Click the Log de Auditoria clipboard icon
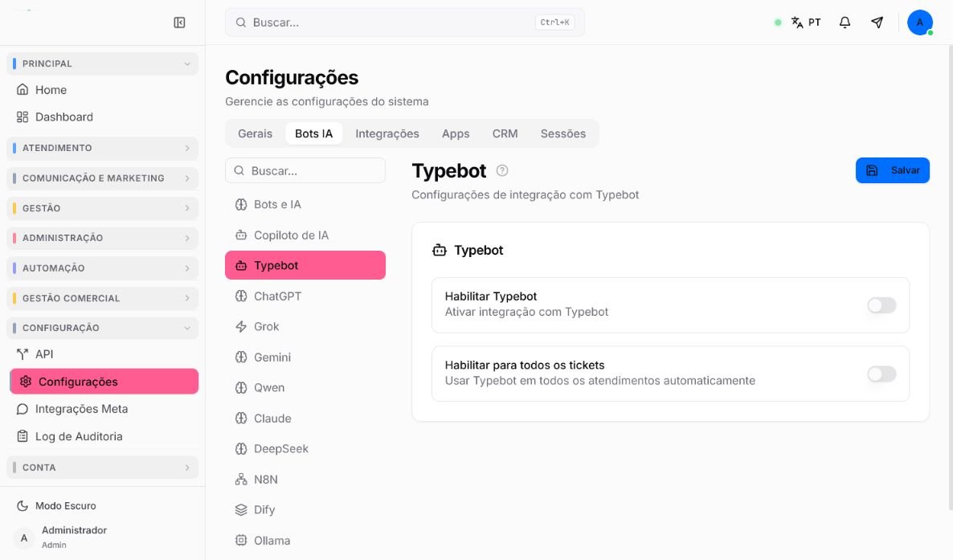The width and height of the screenshot is (953, 560). [x=22, y=436]
